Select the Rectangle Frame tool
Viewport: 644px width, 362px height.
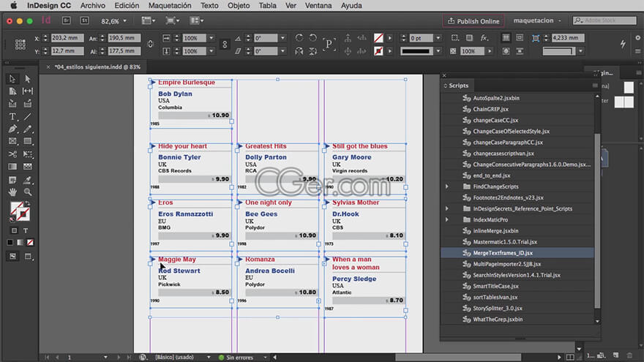tap(12, 141)
